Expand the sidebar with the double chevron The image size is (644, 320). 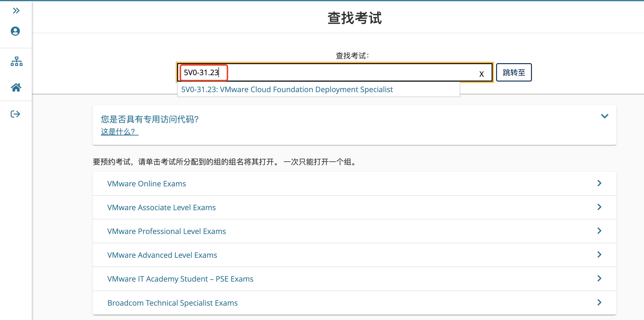pyautogui.click(x=16, y=11)
